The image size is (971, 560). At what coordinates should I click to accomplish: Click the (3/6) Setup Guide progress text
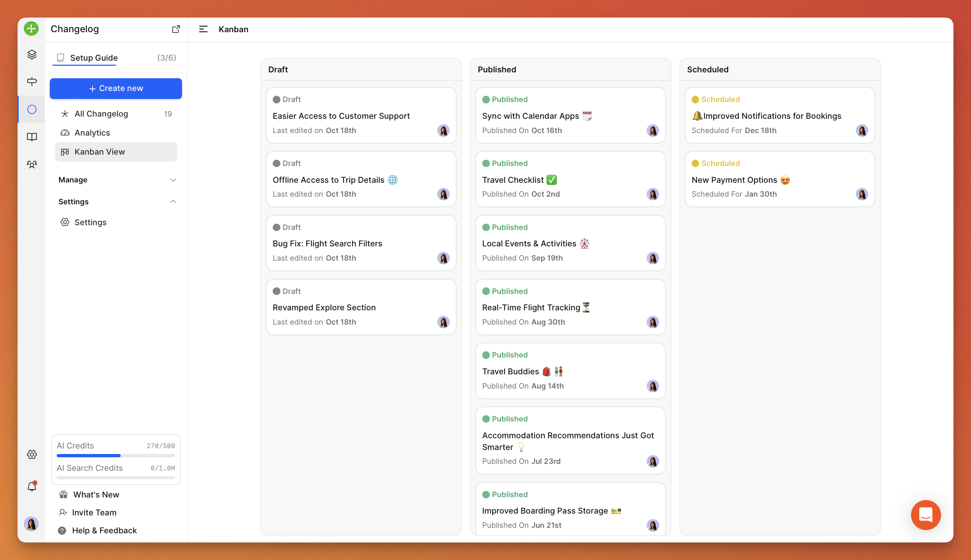pyautogui.click(x=166, y=58)
